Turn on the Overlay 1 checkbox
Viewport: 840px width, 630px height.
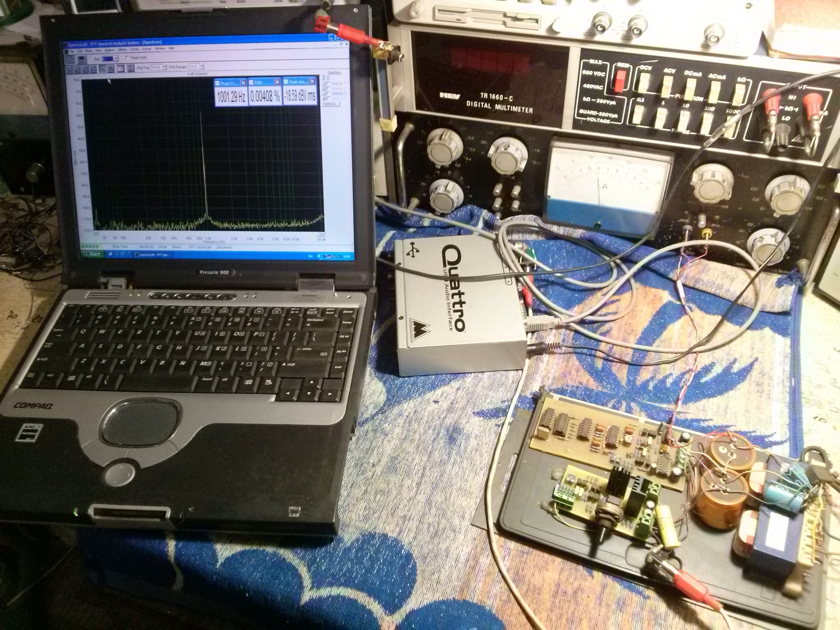328,83
